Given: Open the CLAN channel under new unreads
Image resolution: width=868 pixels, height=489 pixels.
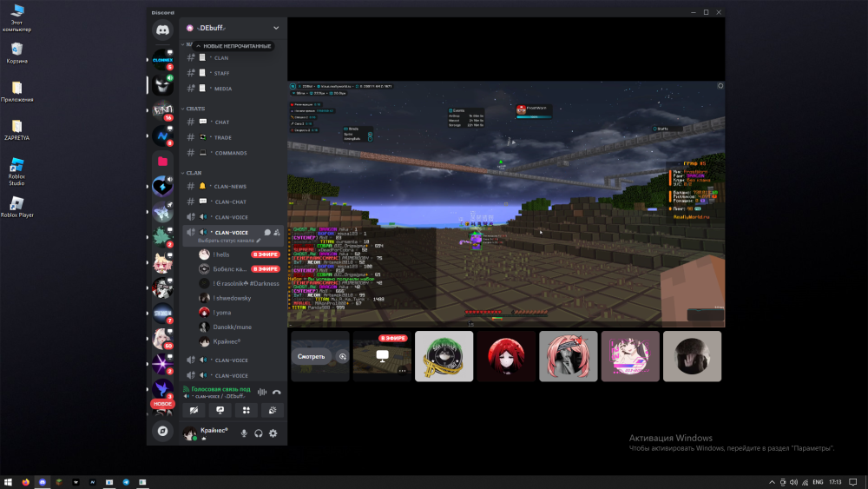Looking at the screenshot, I should pyautogui.click(x=233, y=57).
